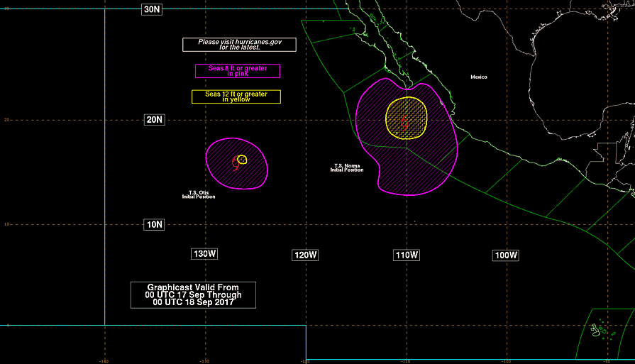Select the 'Please visit hurricanes.gov' notice box
This screenshot has height=364, width=635.
(x=239, y=45)
